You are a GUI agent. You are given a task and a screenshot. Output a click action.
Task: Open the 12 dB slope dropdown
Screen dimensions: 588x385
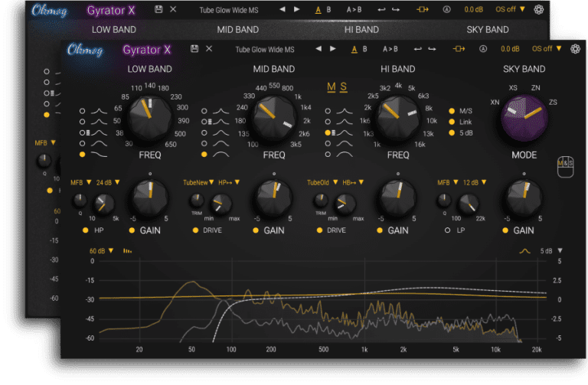(x=475, y=183)
